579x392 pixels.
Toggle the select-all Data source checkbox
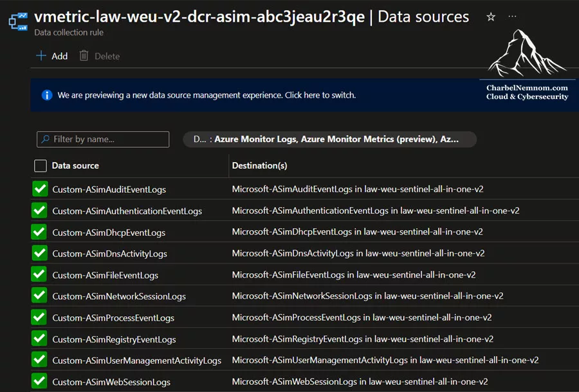coord(41,166)
